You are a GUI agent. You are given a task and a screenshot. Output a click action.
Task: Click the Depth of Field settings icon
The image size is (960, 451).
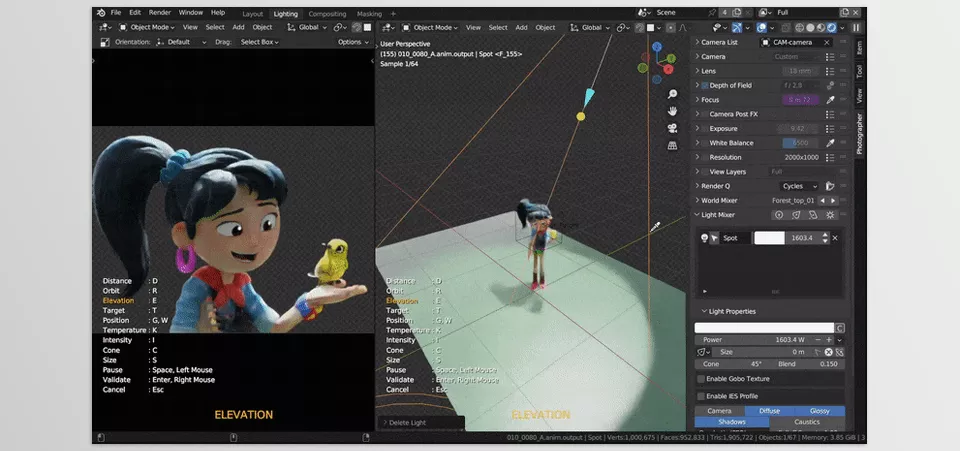point(830,86)
